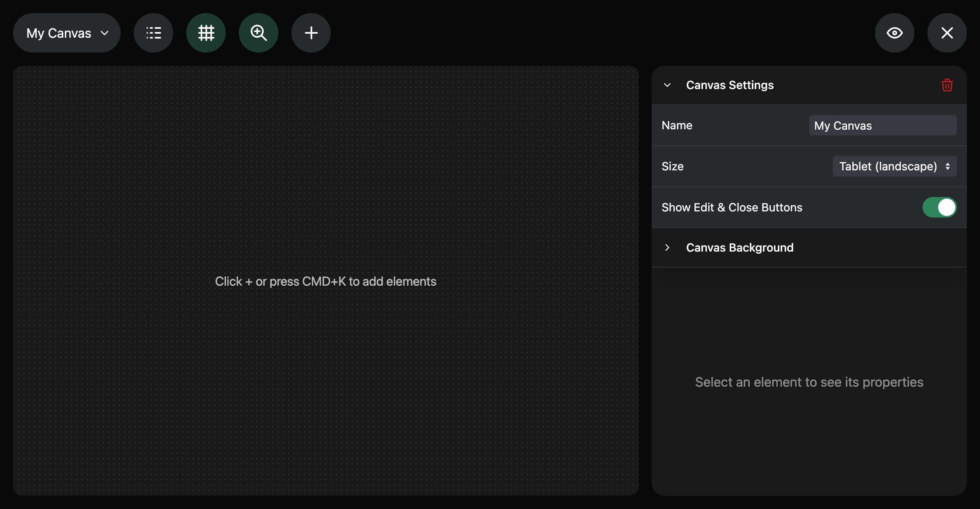The height and width of the screenshot is (509, 980).
Task: Click the Show Edit & Close Buttons label
Action: click(x=732, y=207)
